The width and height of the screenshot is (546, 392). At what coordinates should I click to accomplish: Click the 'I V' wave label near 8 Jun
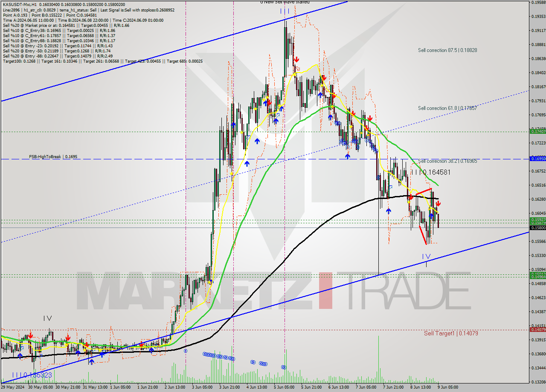[426, 257]
